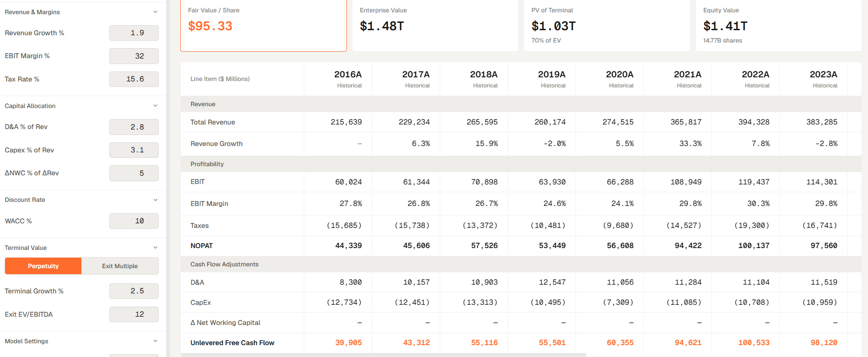
Task: Expand the Model Settings section chevron
Action: [156, 341]
